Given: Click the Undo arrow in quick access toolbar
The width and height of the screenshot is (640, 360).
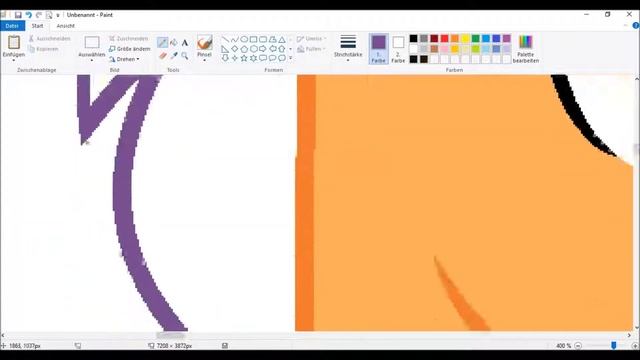Looking at the screenshot, I should [29, 15].
